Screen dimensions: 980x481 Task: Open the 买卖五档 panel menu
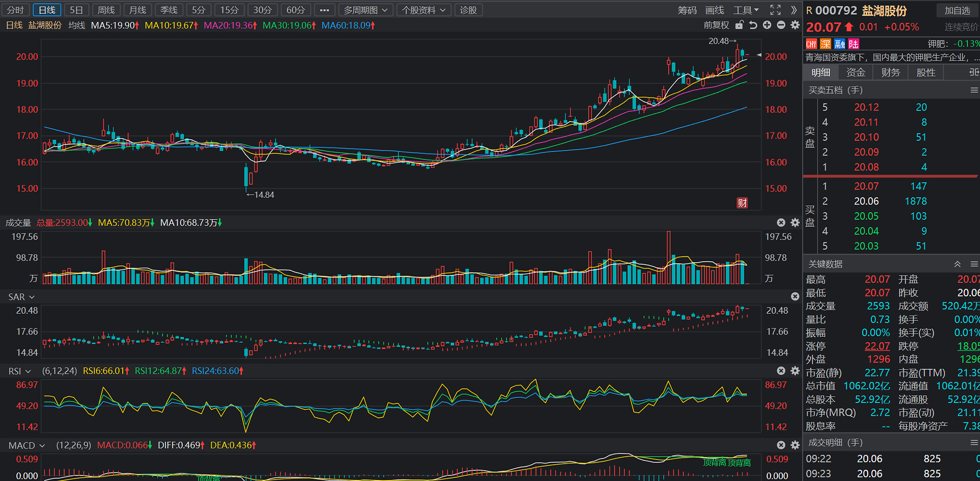974,90
